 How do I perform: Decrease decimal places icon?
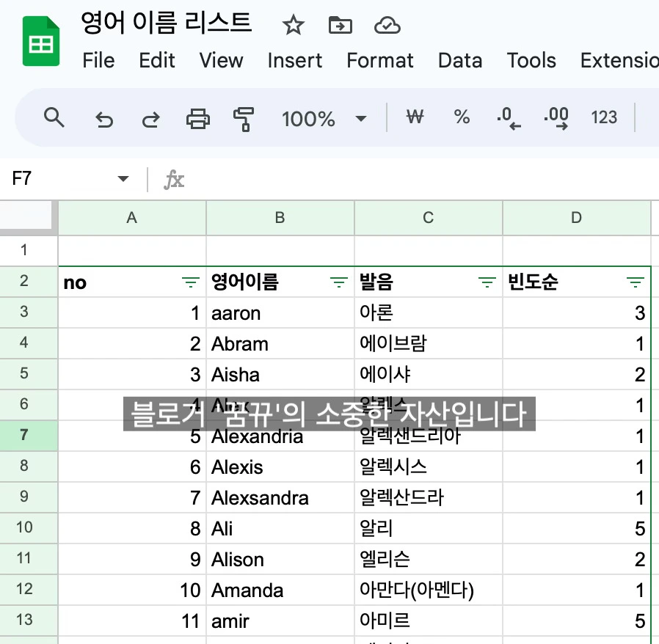point(509,119)
